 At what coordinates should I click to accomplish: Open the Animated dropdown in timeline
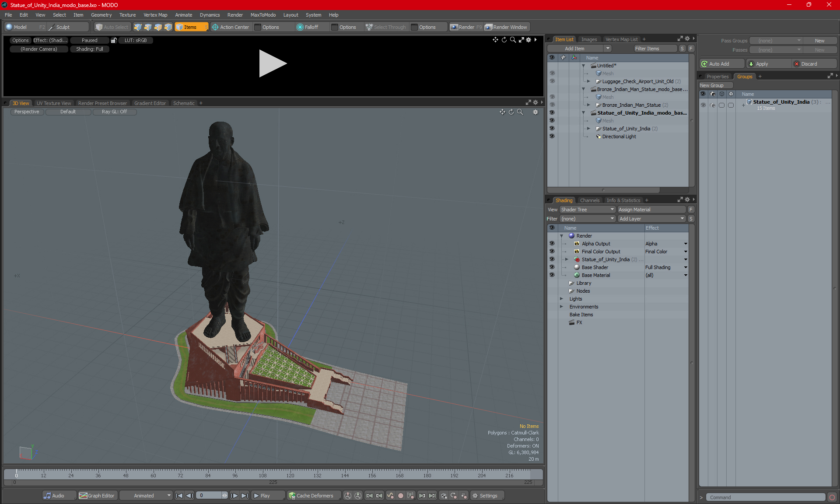[x=147, y=496]
